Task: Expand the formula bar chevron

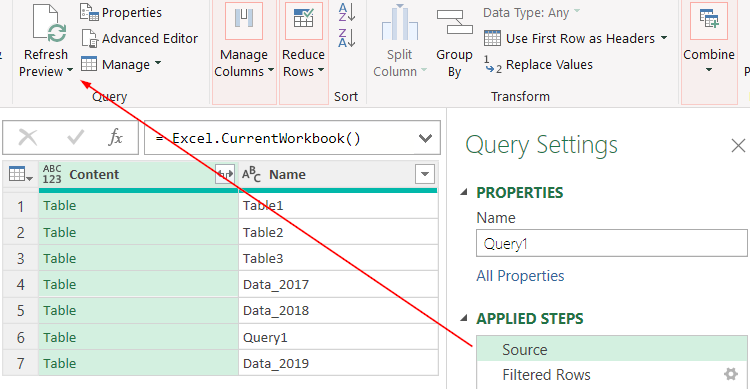Action: click(425, 138)
